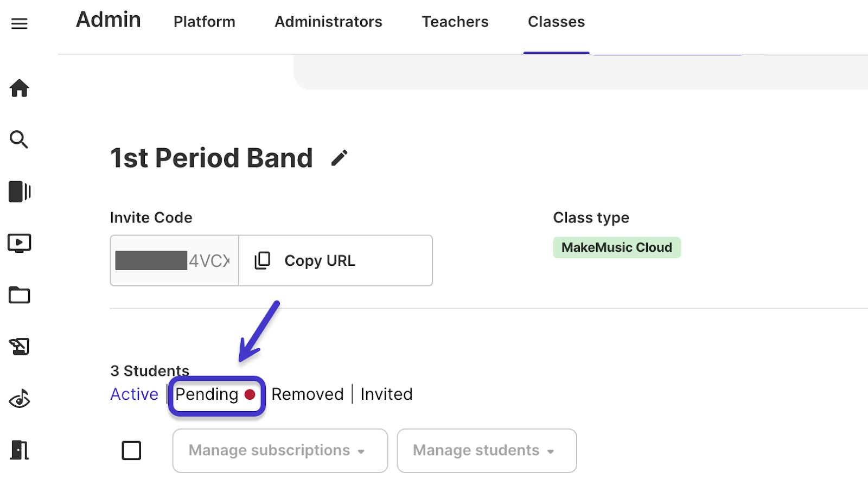Open the folder icon in sidebar
This screenshot has width=868, height=479.
point(20,295)
